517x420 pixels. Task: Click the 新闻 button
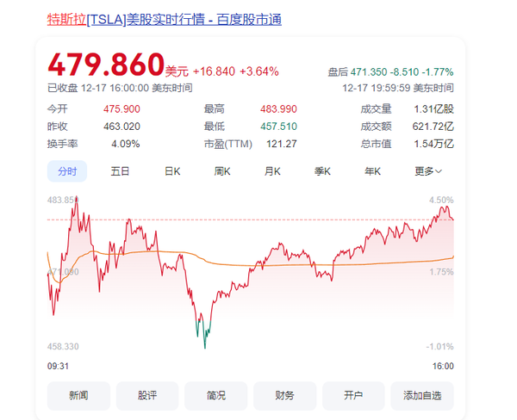point(78,395)
